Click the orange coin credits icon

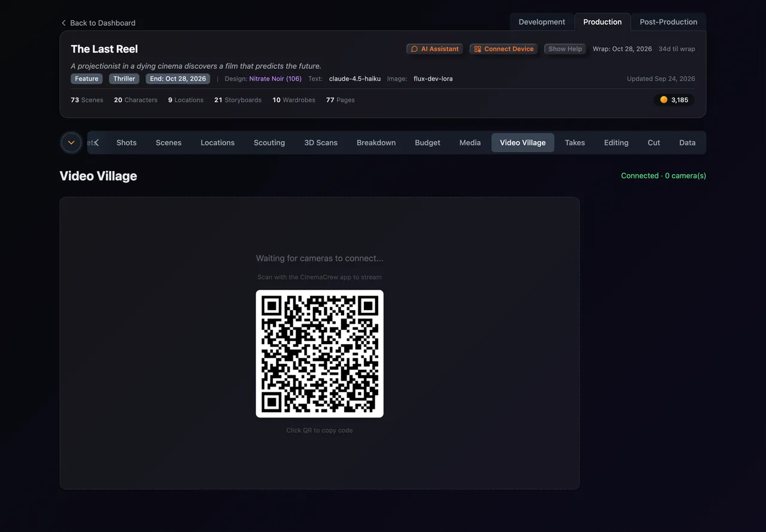tap(664, 100)
